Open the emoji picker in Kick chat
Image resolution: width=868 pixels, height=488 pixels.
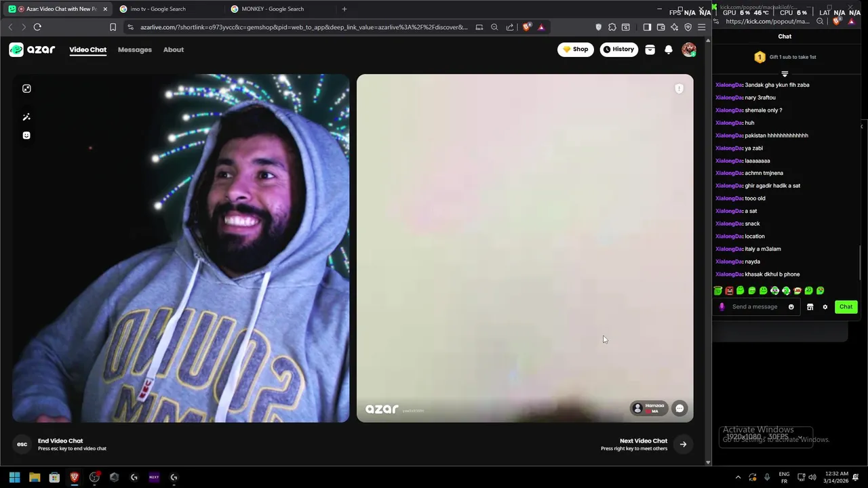point(791,307)
